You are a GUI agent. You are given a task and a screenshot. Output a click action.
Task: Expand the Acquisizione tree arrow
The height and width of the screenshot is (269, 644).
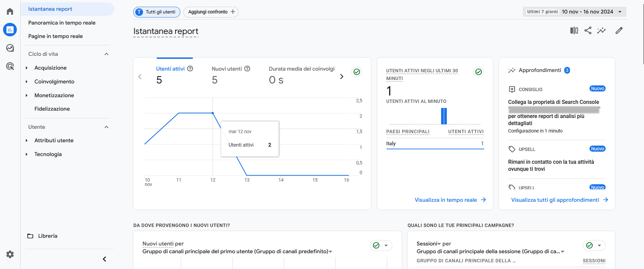point(27,68)
